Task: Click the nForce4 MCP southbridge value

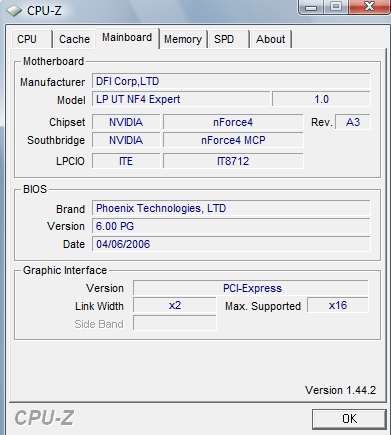Action: tap(233, 140)
